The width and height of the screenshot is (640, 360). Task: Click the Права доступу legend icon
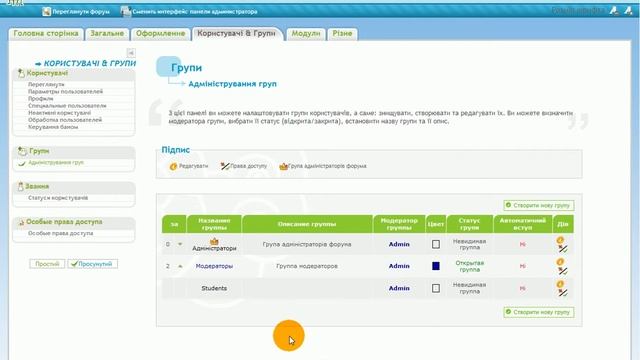tap(225, 166)
